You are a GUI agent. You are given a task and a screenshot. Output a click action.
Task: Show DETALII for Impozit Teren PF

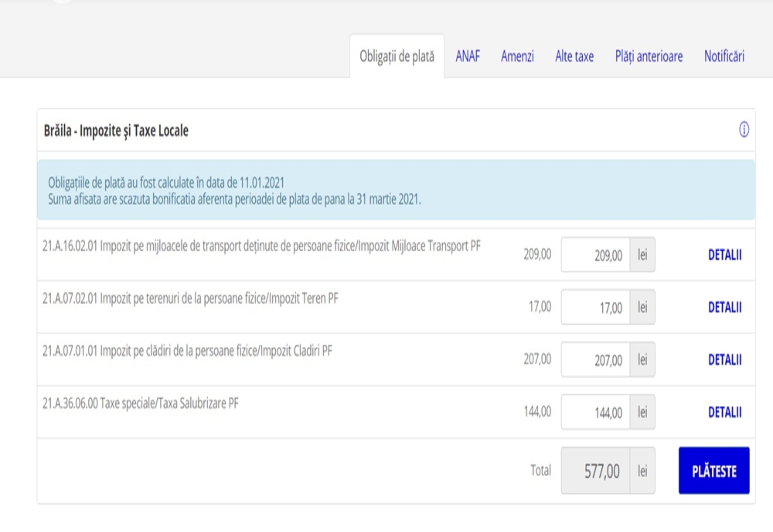pos(724,307)
